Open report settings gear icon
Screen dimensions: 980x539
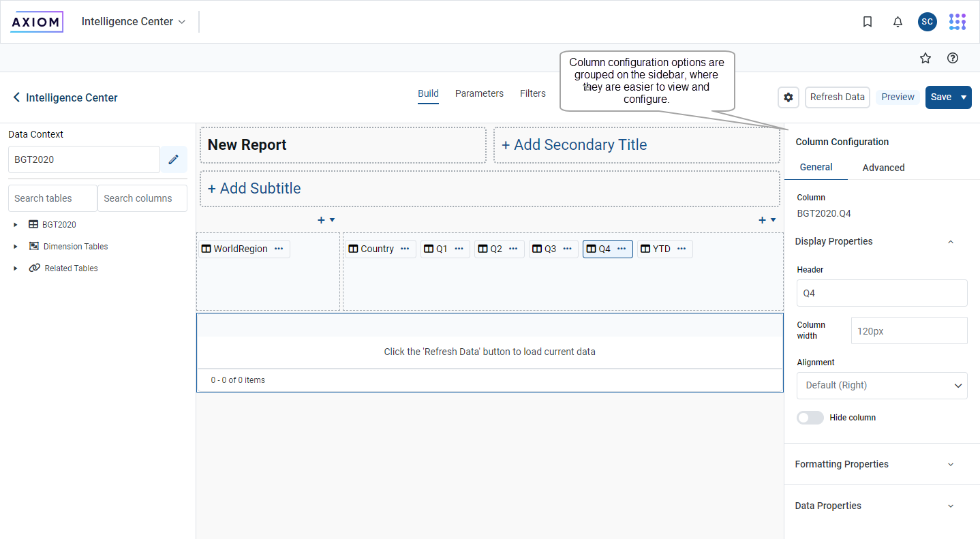point(788,97)
